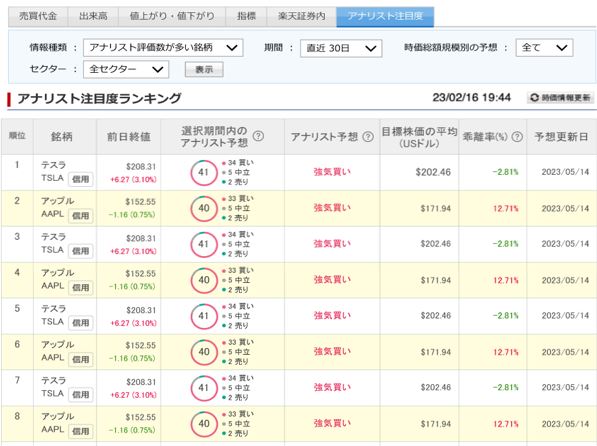The width and height of the screenshot is (597, 446).
Task: Click 強気買い in rank 2 row
Action: (x=332, y=208)
